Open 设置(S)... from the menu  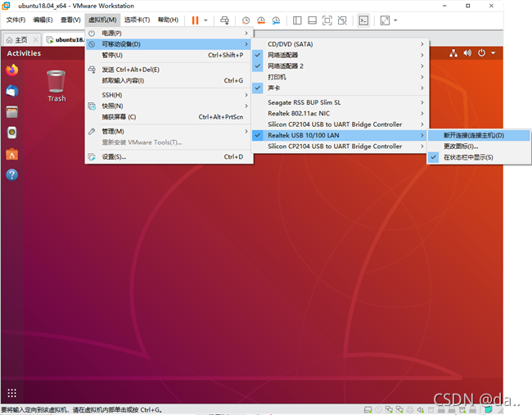[169, 157]
